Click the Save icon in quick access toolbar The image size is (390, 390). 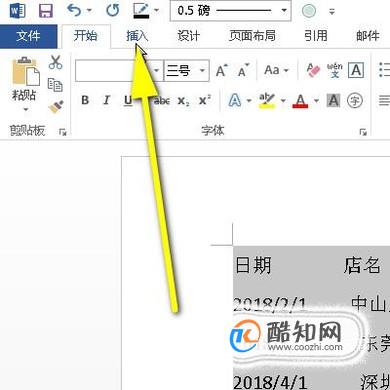46,11
